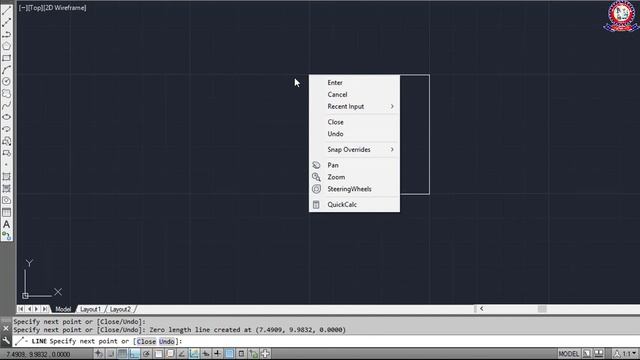Click the MODEL space button
This screenshot has height=360, width=640.
(x=569, y=353)
